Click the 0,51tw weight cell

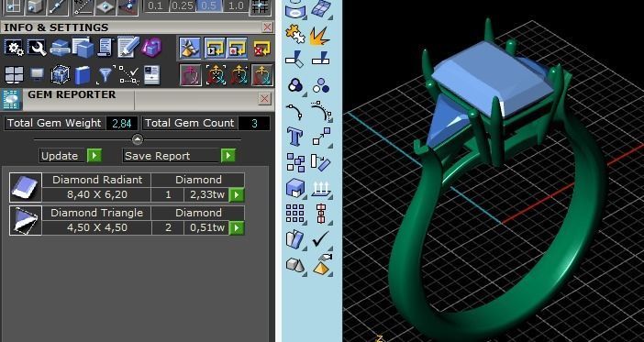point(207,227)
